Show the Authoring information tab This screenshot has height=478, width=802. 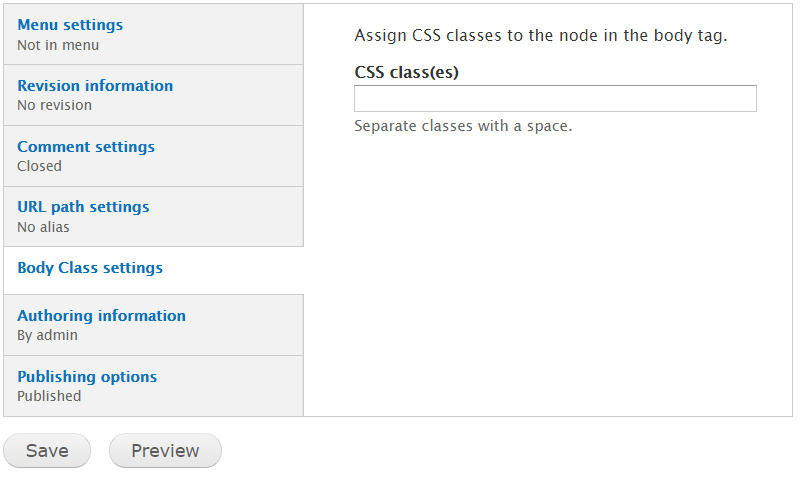[101, 315]
